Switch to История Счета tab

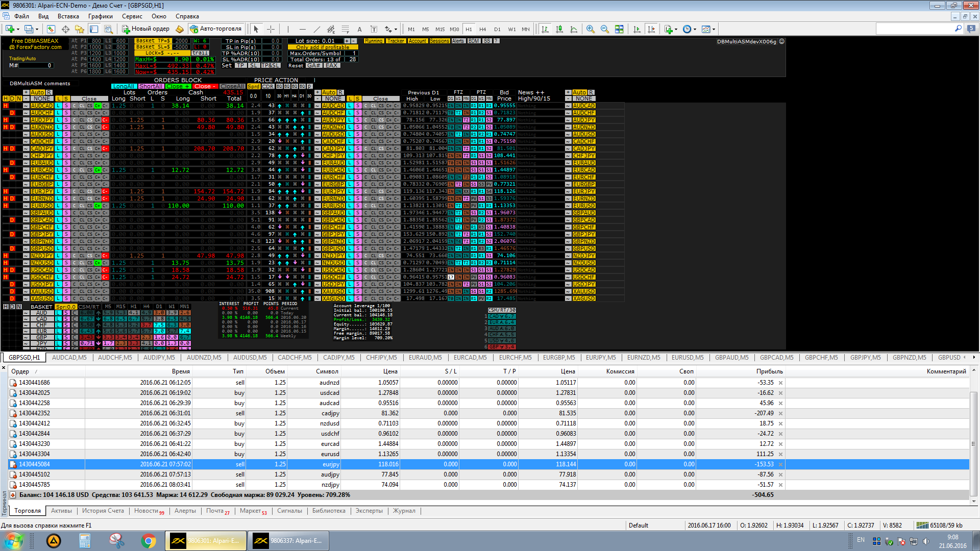point(103,511)
